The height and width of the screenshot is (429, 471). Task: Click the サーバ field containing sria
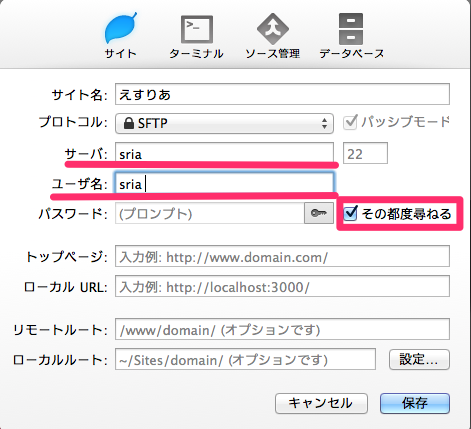[x=224, y=153]
